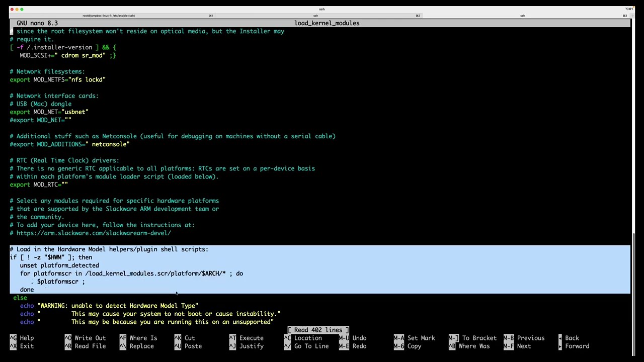Click the red close window button
This screenshot has height=362, width=644.
(12, 9)
